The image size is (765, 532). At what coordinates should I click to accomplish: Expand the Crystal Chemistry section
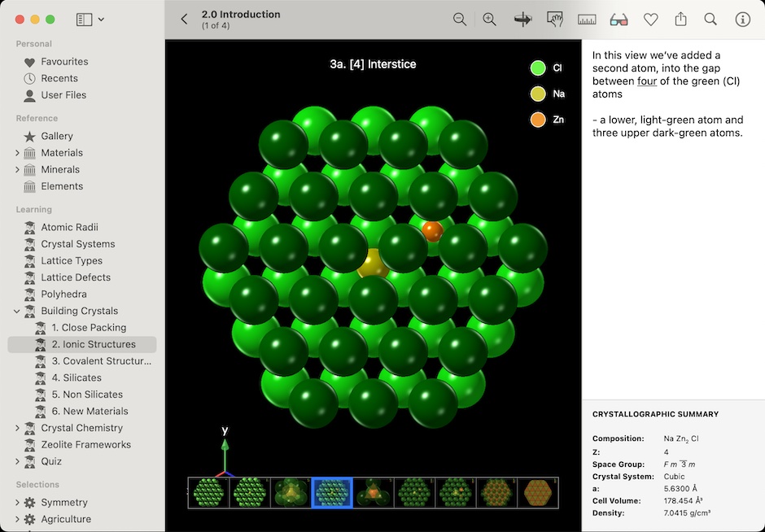[x=16, y=428]
